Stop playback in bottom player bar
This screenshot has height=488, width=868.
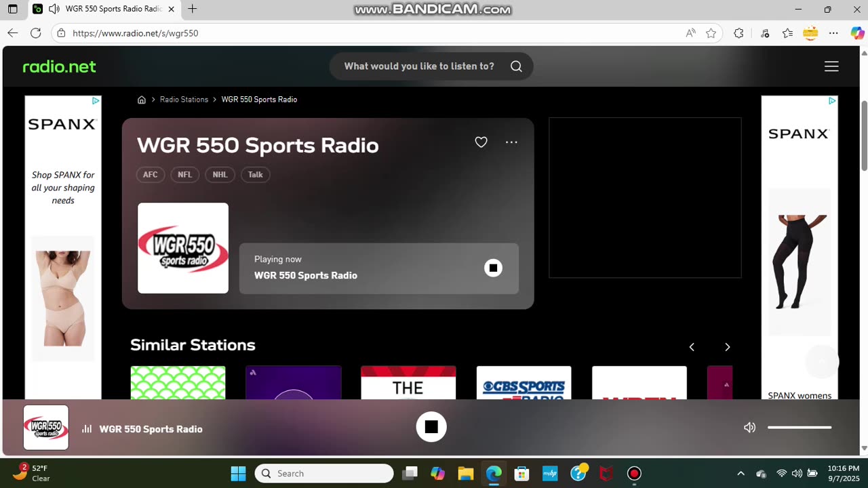[431, 427]
